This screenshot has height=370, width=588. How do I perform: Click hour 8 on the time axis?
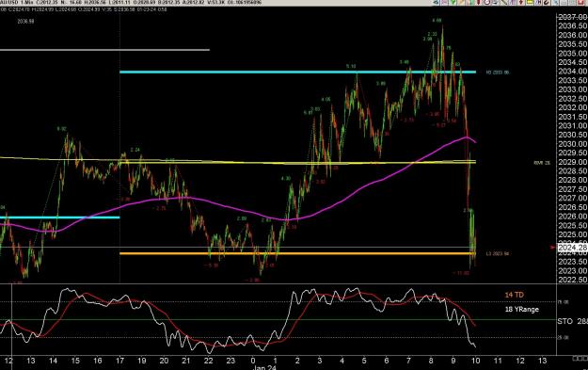point(431,361)
